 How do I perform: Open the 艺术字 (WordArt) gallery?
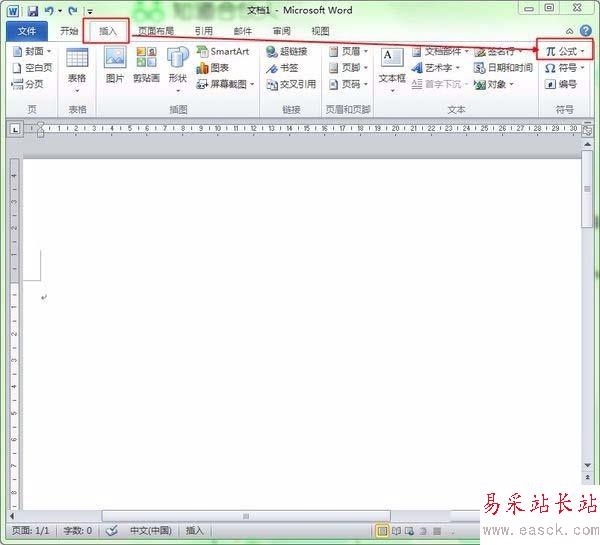[x=435, y=68]
